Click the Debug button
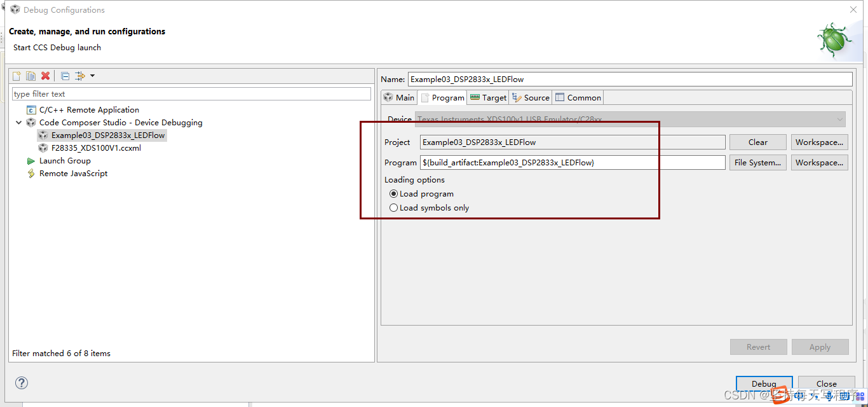 click(764, 383)
